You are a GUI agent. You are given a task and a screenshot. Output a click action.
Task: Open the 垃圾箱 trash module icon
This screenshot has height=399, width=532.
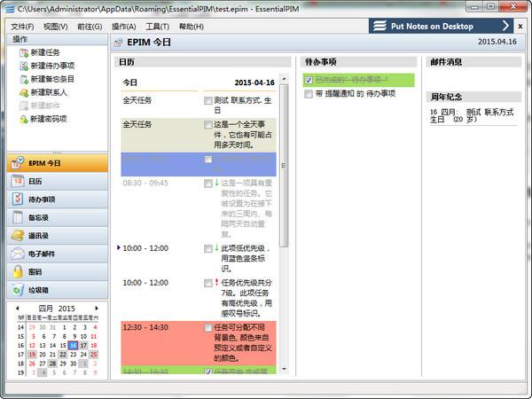point(18,290)
